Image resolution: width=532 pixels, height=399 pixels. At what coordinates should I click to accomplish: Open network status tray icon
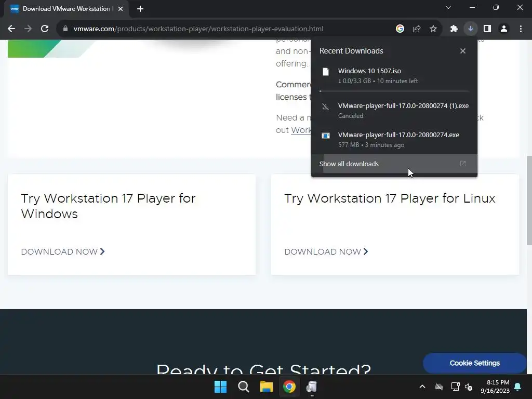455,387
